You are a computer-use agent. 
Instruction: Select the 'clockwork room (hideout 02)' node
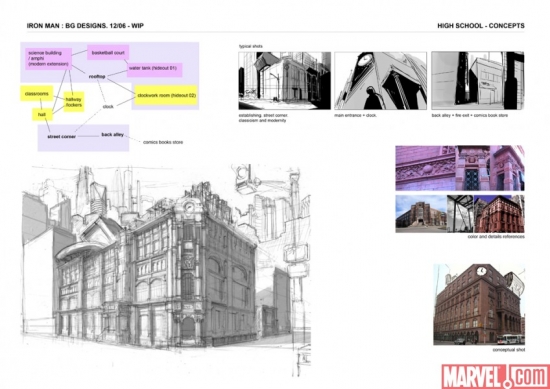click(x=166, y=95)
